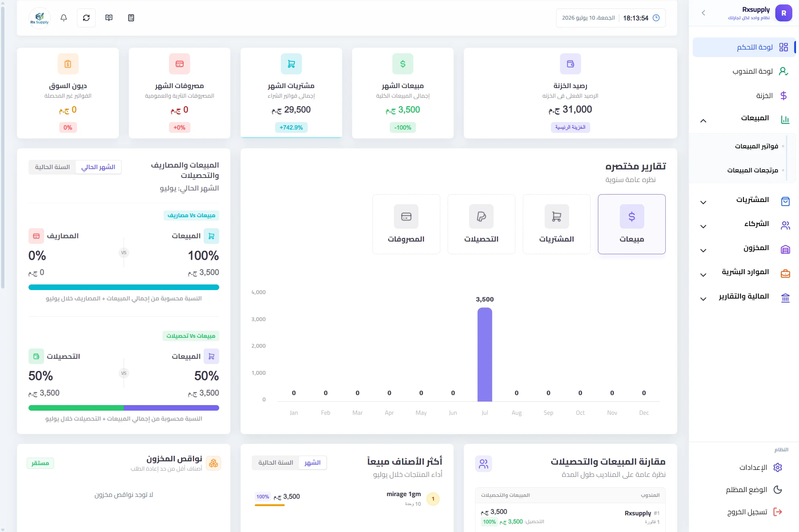799x532 pixels.
Task: Open الإعدادات in sidebar
Action: [x=754, y=467]
